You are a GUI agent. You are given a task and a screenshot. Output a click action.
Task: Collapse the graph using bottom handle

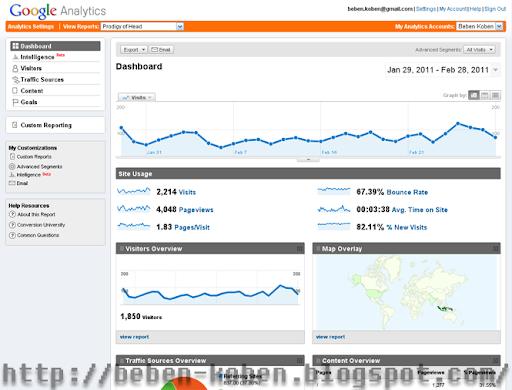pyautogui.click(x=308, y=160)
